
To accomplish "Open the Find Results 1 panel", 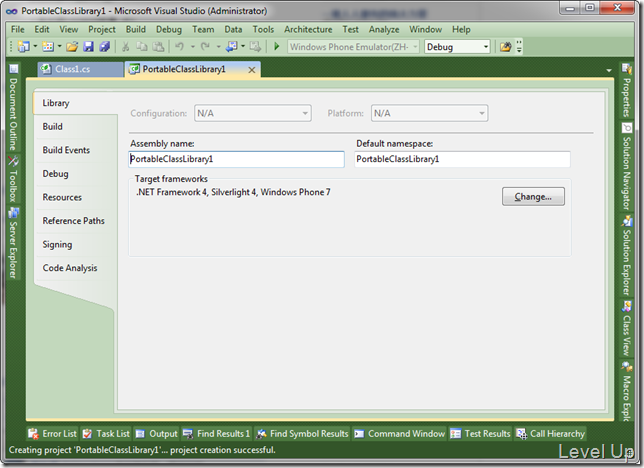I will (x=216, y=433).
